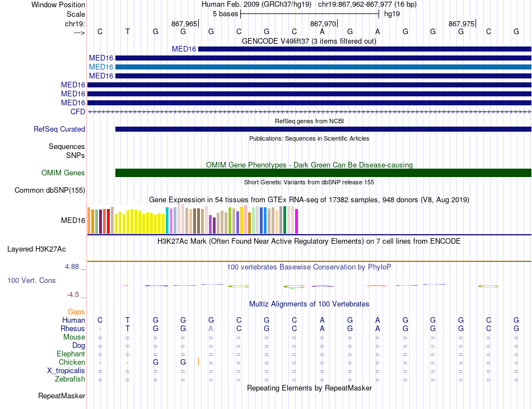532x409 pixels.
Task: Click the gray A in the Rhesus row
Action: 211,328
